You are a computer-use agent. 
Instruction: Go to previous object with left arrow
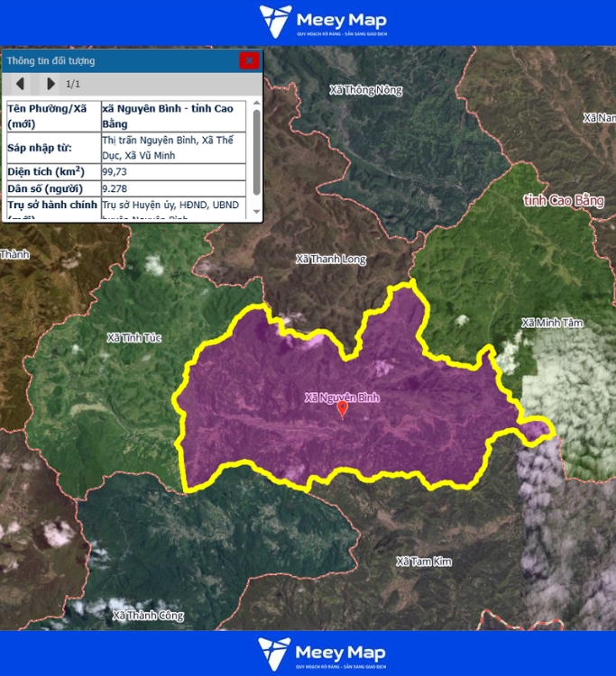22,84
